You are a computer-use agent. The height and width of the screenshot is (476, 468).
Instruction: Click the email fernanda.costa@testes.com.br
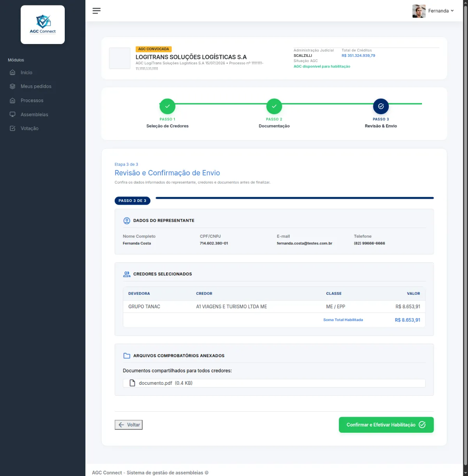(x=305, y=243)
